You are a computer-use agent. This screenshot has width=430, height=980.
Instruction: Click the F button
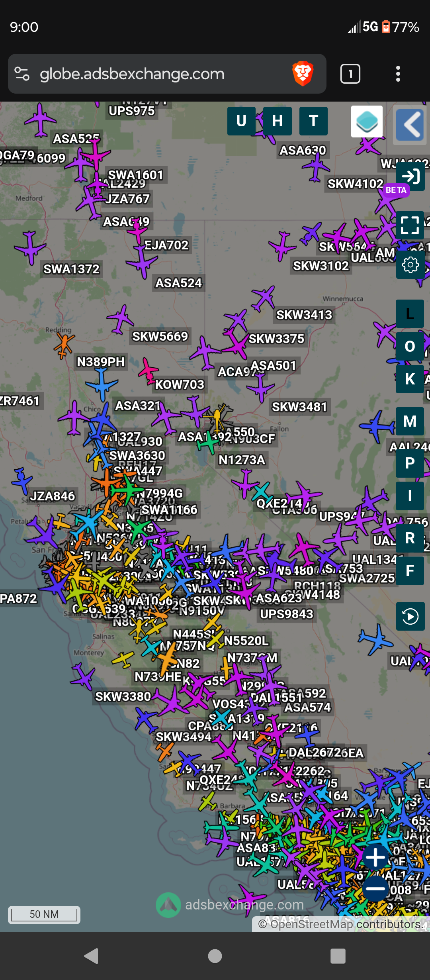410,571
